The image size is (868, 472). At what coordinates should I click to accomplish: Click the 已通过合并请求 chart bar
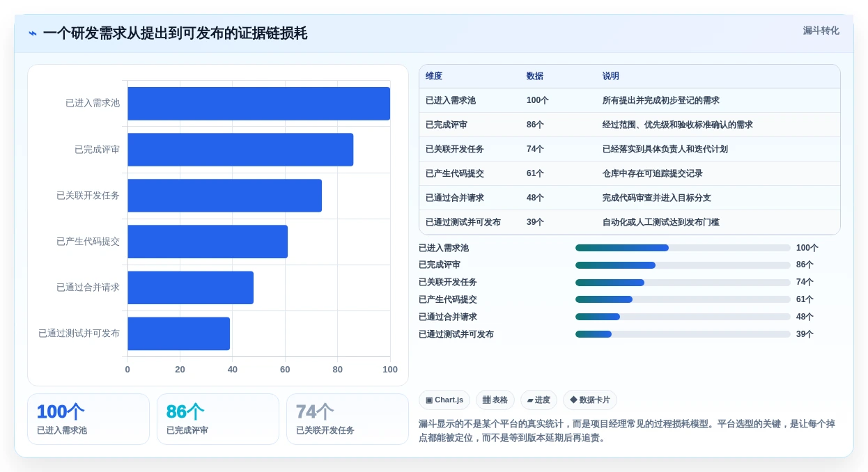pyautogui.click(x=190, y=288)
